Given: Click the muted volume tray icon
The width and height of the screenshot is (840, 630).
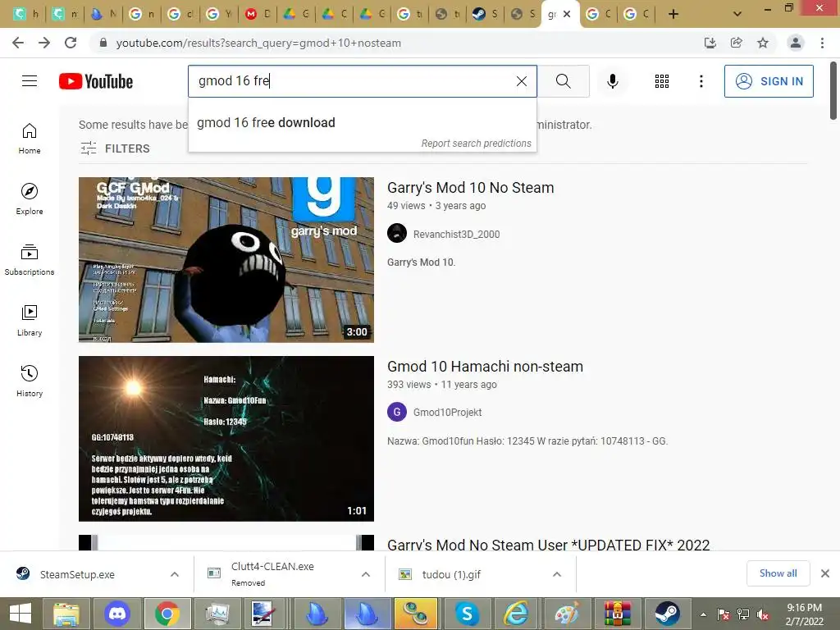Looking at the screenshot, I should 762,614.
